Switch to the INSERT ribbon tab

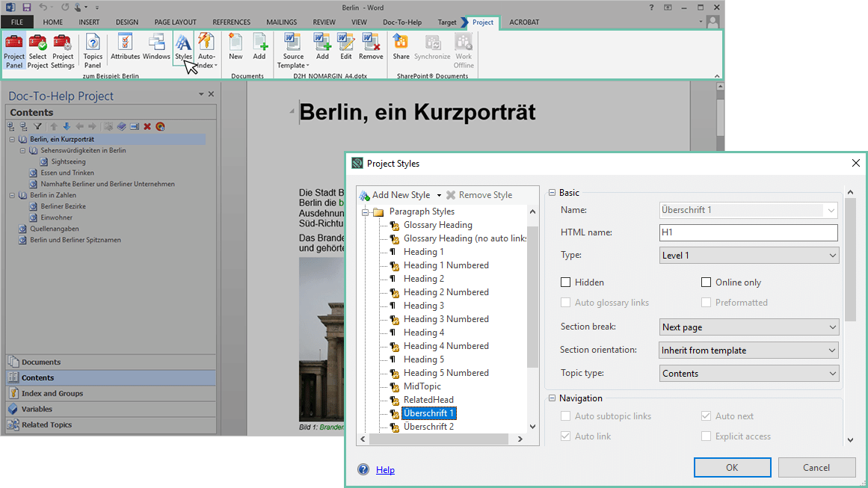click(88, 22)
